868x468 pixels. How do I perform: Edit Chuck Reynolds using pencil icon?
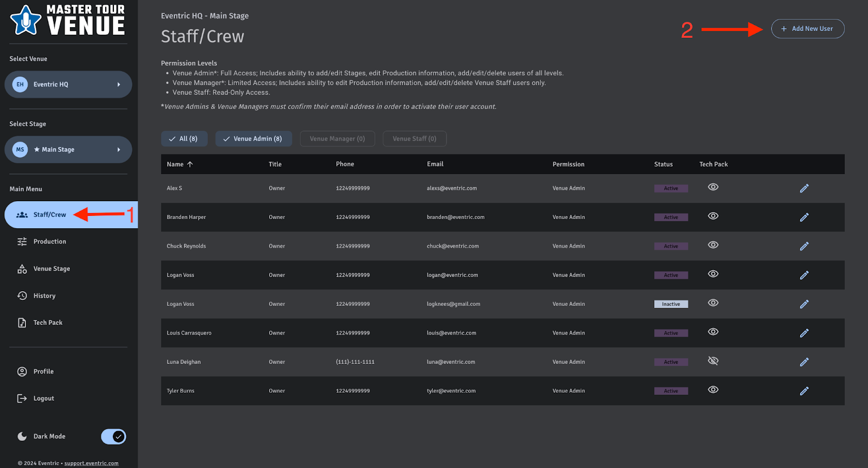coord(804,246)
